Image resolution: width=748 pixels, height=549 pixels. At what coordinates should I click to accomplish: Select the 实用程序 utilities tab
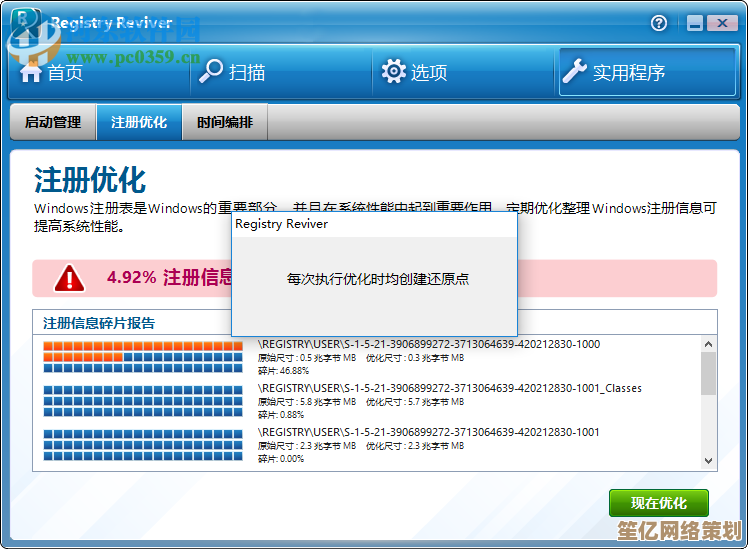tap(647, 72)
